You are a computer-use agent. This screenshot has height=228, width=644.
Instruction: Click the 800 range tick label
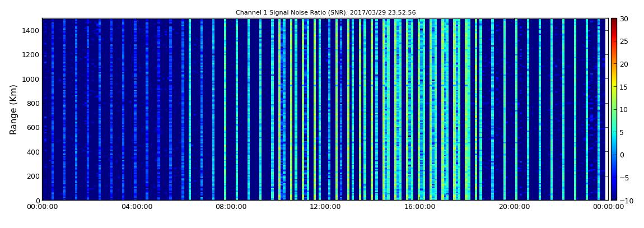[x=34, y=103]
